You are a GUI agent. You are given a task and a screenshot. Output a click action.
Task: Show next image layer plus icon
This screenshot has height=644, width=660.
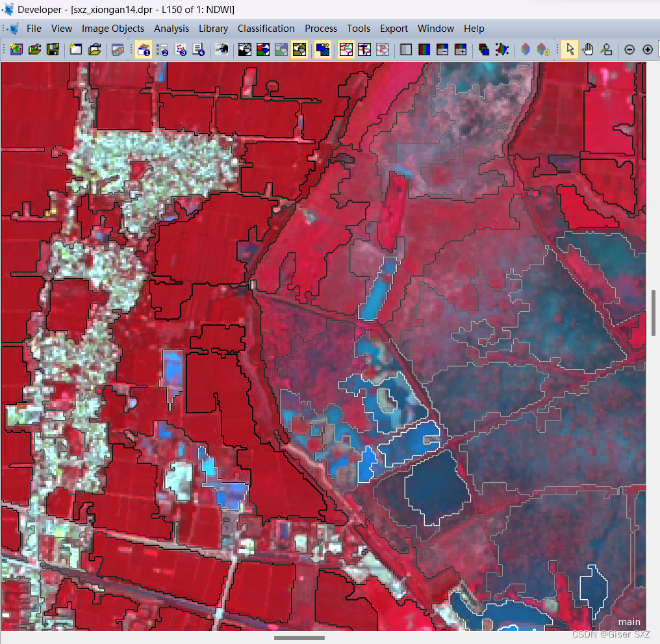(x=461, y=49)
